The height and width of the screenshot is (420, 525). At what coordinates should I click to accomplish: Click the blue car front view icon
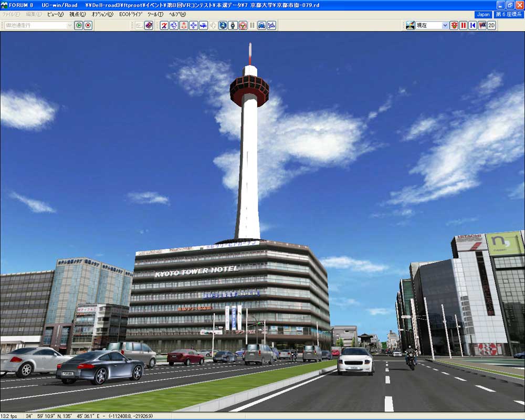(262, 25)
